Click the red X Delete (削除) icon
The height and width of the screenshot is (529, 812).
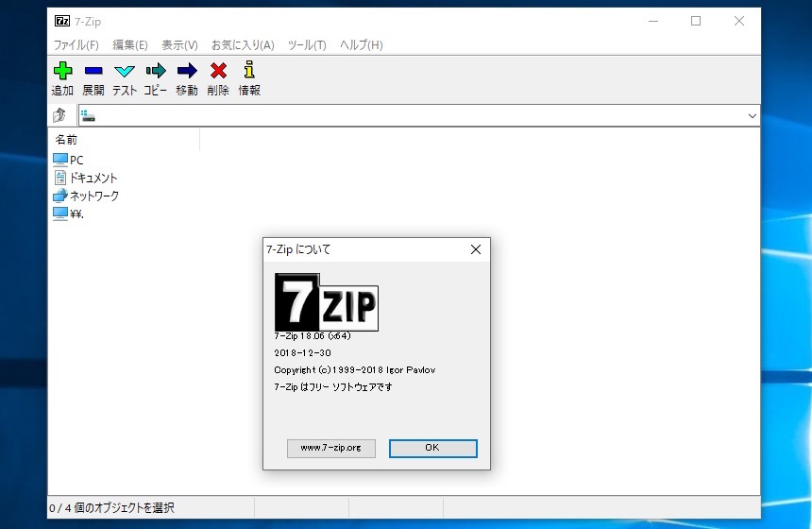(218, 71)
